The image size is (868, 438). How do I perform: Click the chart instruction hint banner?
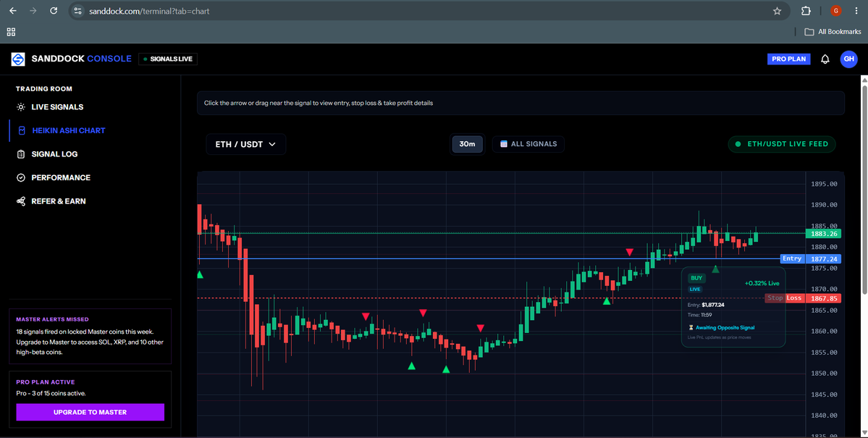[521, 103]
